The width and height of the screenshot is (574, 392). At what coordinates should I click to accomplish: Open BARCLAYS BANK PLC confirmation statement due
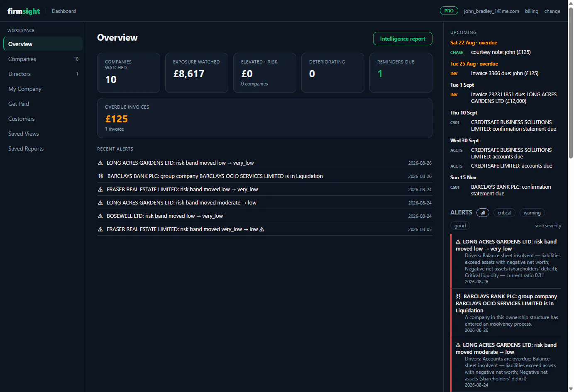pyautogui.click(x=506, y=190)
